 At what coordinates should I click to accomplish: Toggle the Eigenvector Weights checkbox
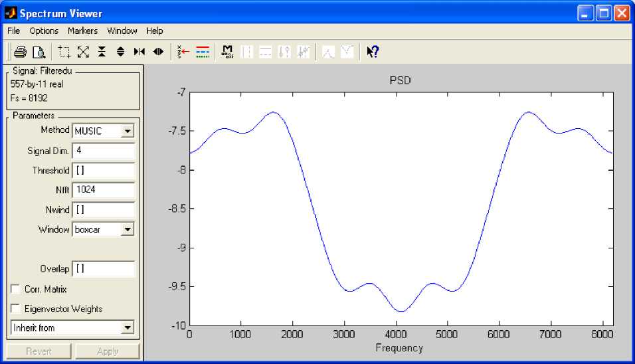[x=15, y=309]
